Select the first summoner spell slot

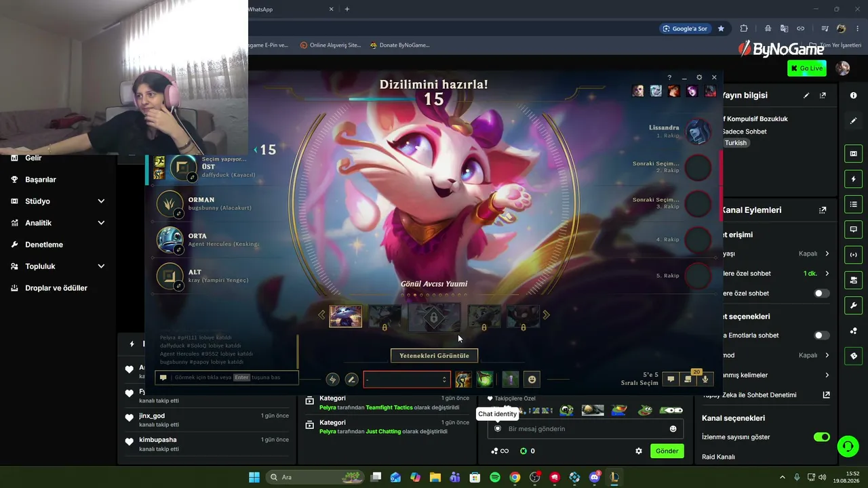point(463,380)
